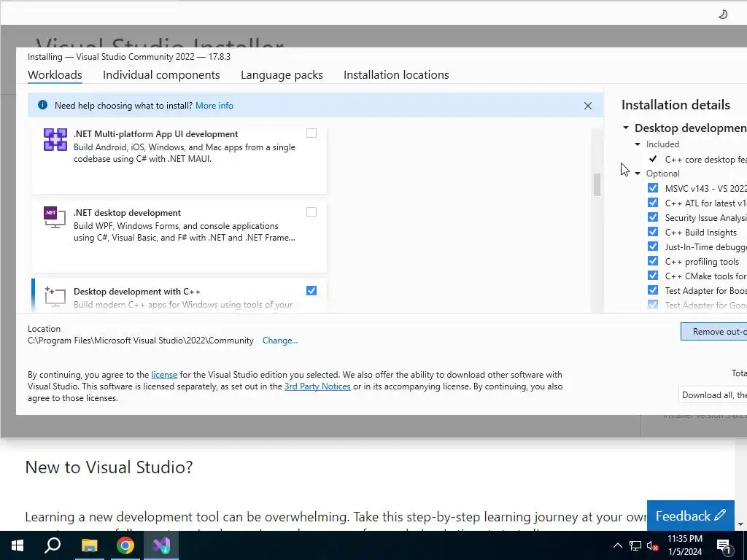This screenshot has height=560, width=747.
Task: Open the Download all install option dropdown
Action: (713, 394)
